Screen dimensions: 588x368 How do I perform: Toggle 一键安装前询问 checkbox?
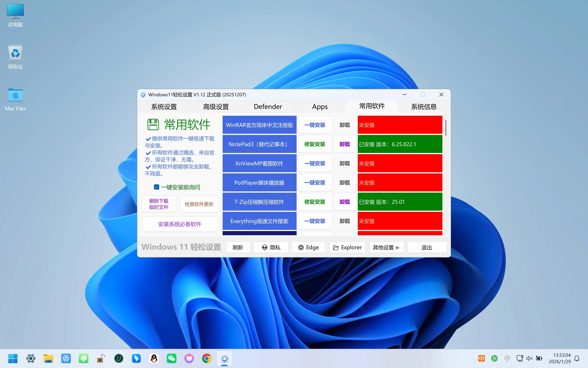(157, 187)
